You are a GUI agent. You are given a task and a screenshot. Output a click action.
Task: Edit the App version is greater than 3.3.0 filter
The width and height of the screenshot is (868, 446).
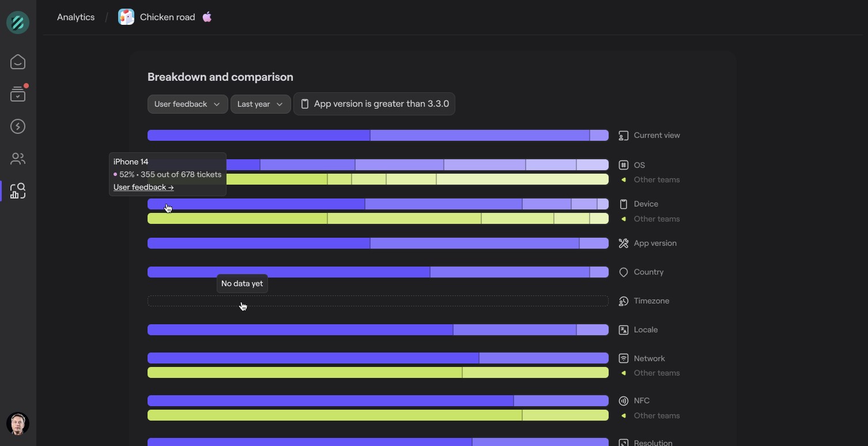tap(374, 104)
